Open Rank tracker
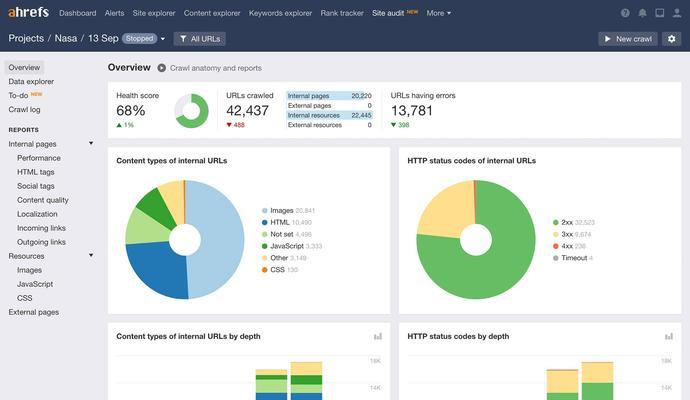Screen dimensions: 690x400 342,13
